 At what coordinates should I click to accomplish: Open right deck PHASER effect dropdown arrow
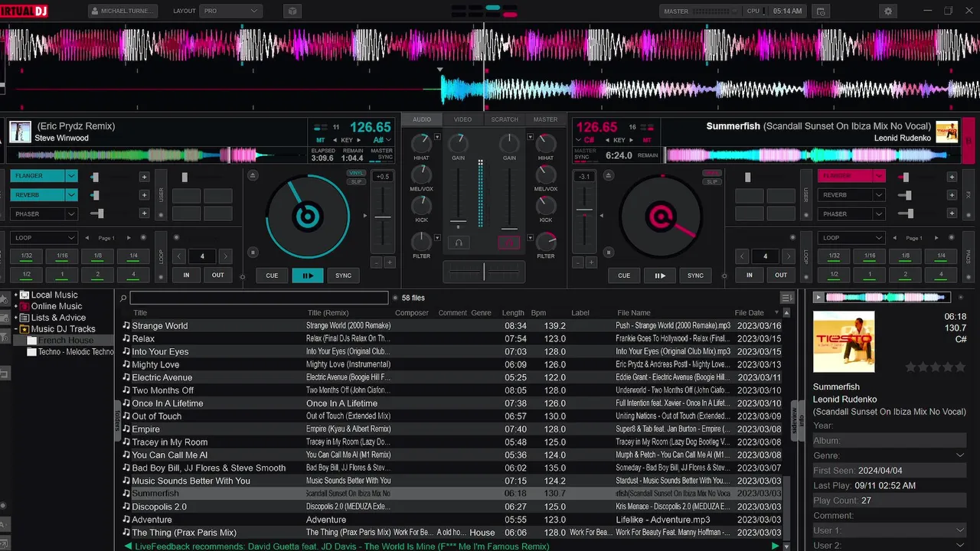(x=878, y=214)
